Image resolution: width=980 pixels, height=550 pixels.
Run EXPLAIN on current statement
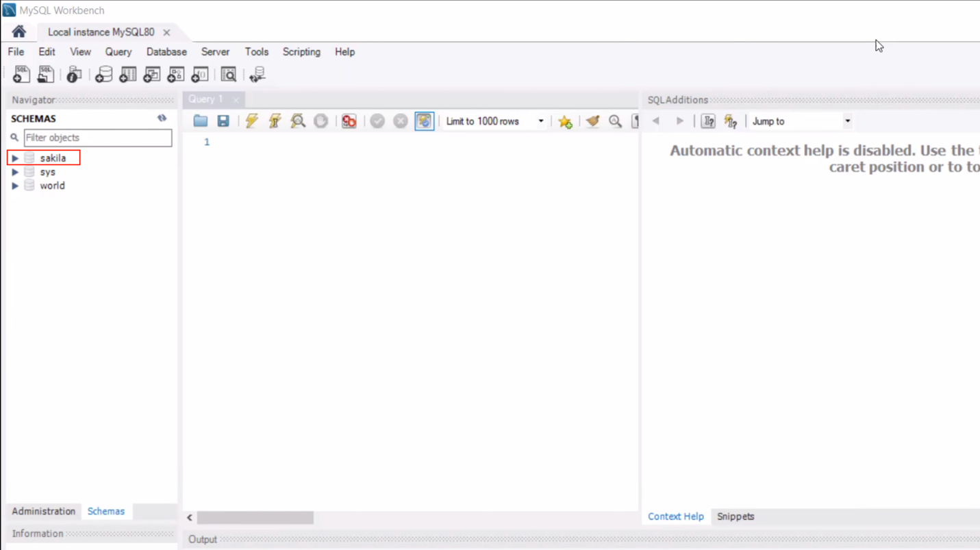click(298, 121)
